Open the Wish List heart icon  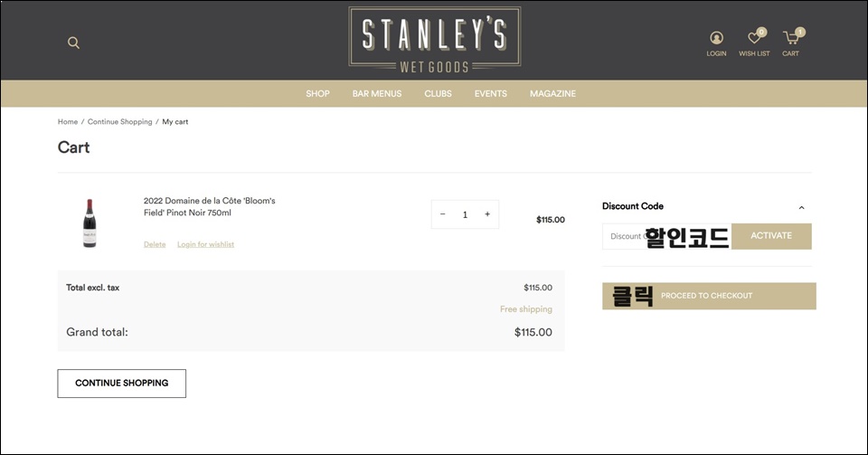pyautogui.click(x=754, y=38)
